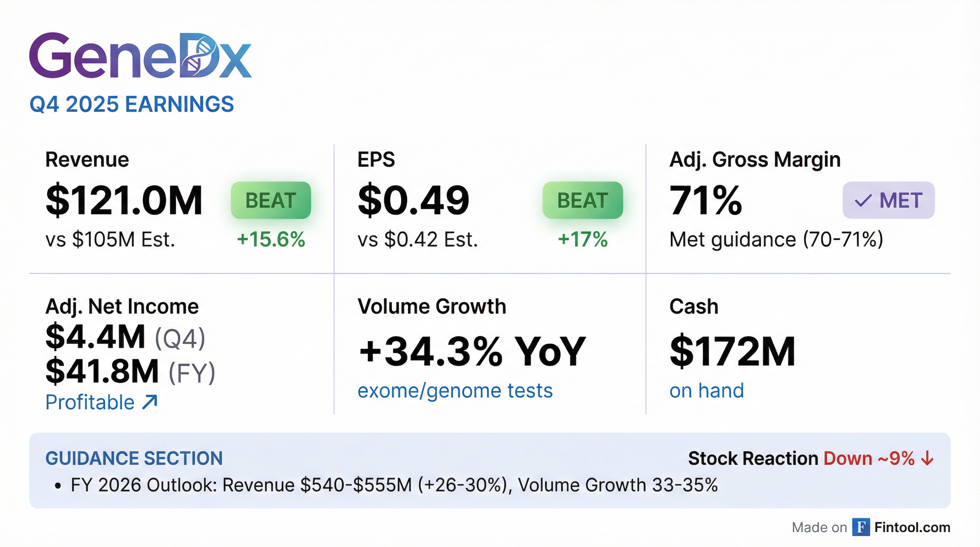
Task: Click the FY 2026 Outlook bullet text
Action: [394, 485]
